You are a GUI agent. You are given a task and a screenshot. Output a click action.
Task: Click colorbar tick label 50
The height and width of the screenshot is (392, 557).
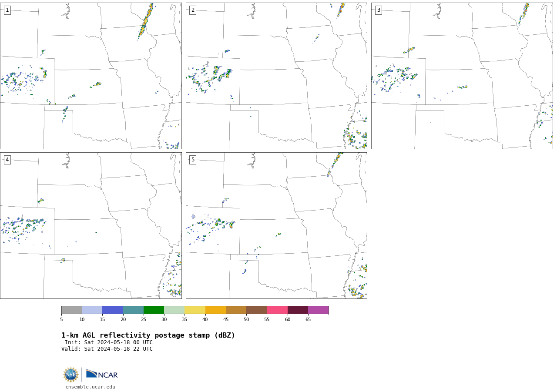(246, 319)
